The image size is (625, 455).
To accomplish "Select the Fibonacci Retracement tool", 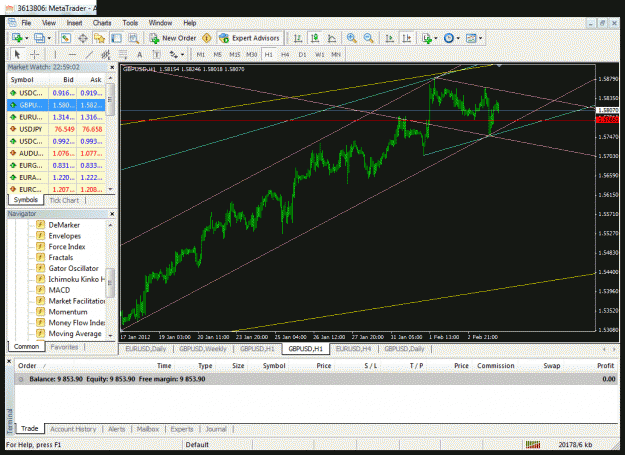I will [123, 54].
